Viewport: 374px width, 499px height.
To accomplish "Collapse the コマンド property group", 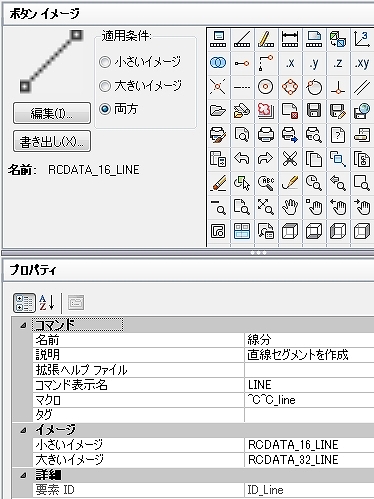I will [x=23, y=325].
